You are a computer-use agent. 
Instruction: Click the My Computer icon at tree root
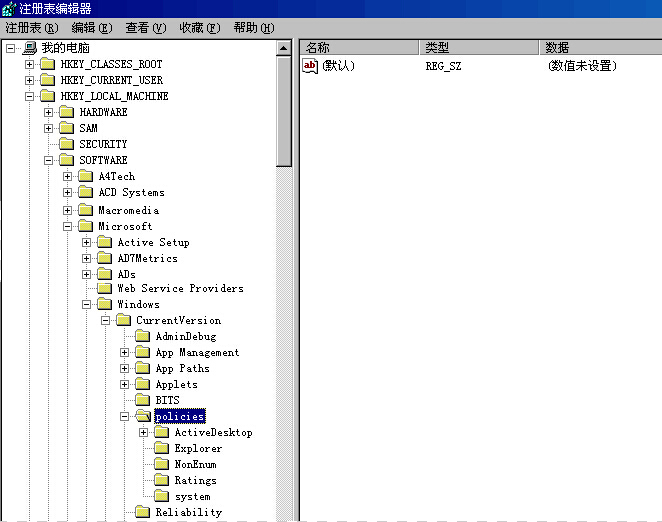pos(30,48)
